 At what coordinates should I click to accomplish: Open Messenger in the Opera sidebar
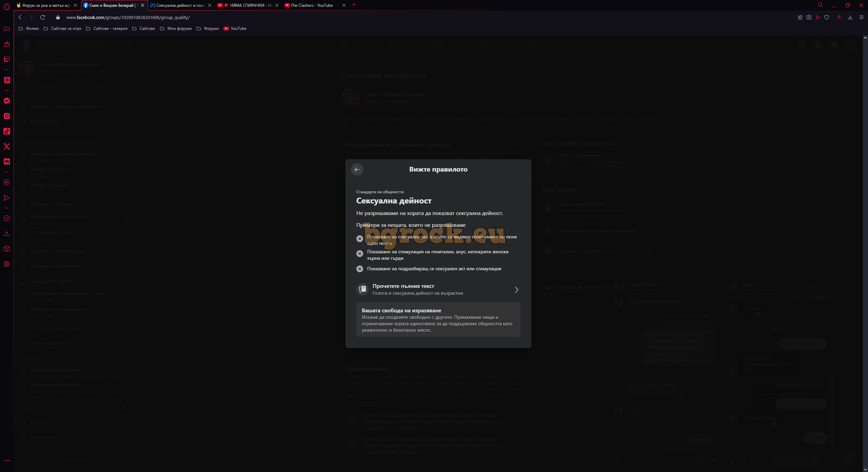pos(6,101)
